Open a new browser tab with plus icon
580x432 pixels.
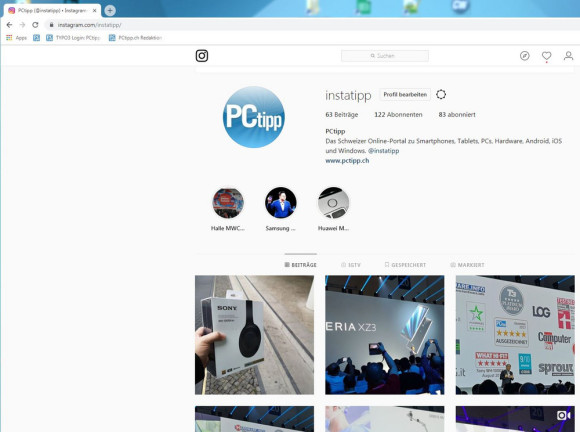(110, 10)
